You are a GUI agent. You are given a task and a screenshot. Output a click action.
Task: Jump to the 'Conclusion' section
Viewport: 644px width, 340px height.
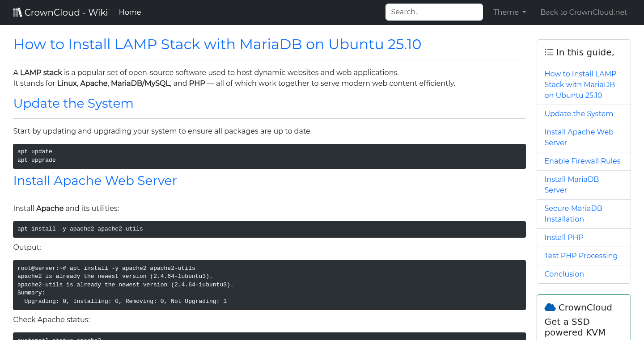564,274
